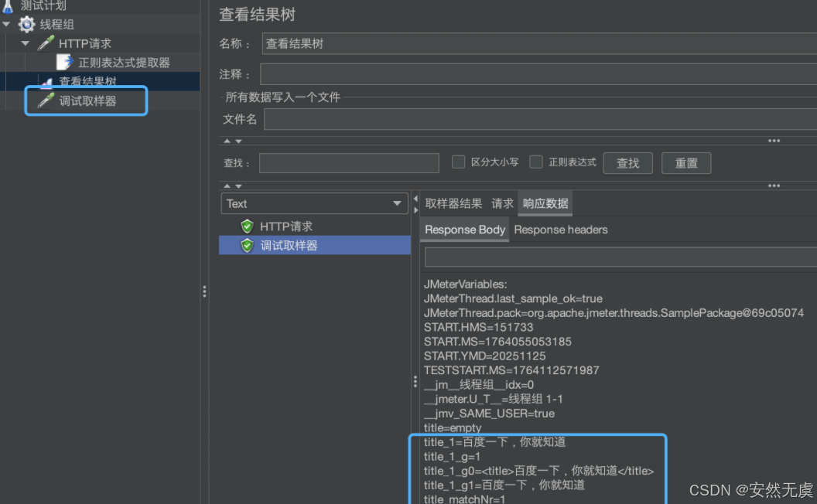Screen dimensions: 817x504
Task: Switch to the 请求 tab
Action: pyautogui.click(x=502, y=203)
